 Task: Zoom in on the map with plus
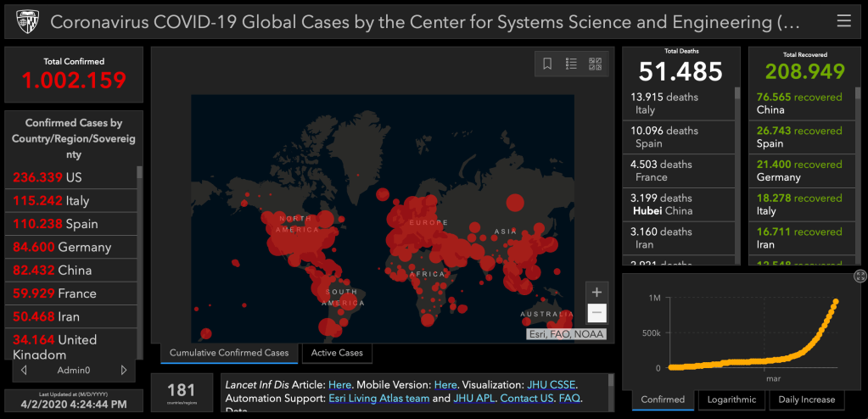pyautogui.click(x=596, y=292)
